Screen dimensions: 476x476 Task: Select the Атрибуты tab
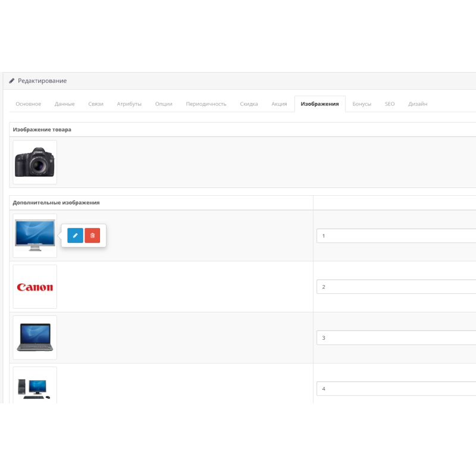point(129,104)
